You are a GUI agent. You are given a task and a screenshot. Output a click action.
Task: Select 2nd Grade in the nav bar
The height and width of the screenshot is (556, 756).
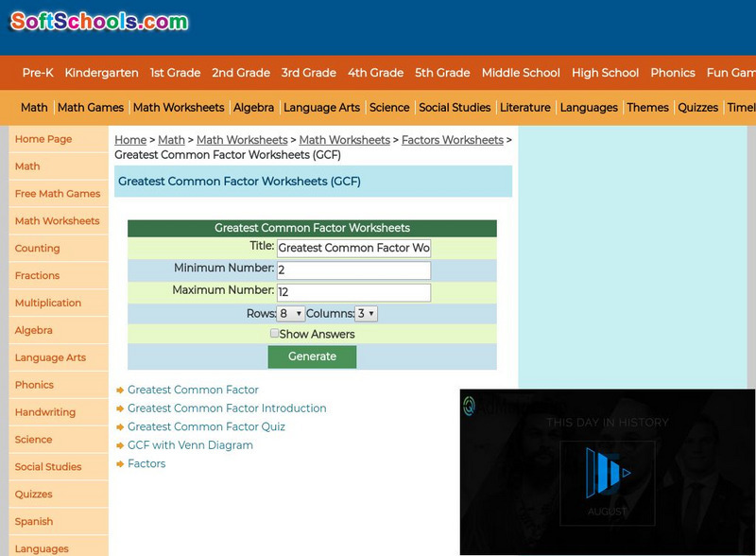click(241, 73)
